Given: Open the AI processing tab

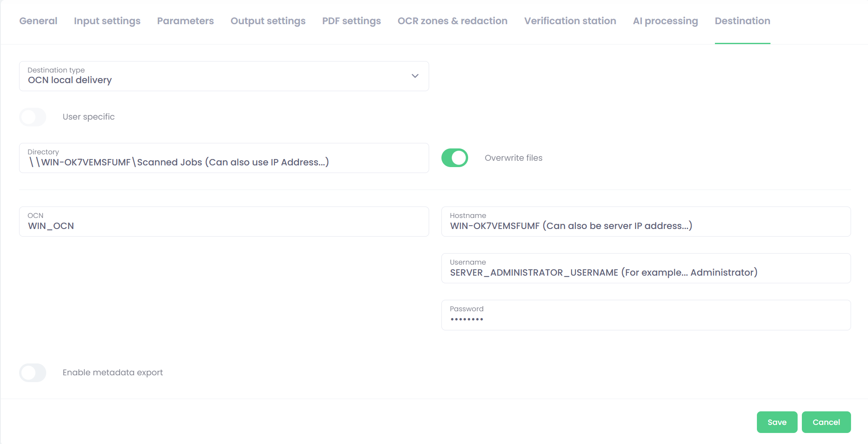Looking at the screenshot, I should coord(665,21).
